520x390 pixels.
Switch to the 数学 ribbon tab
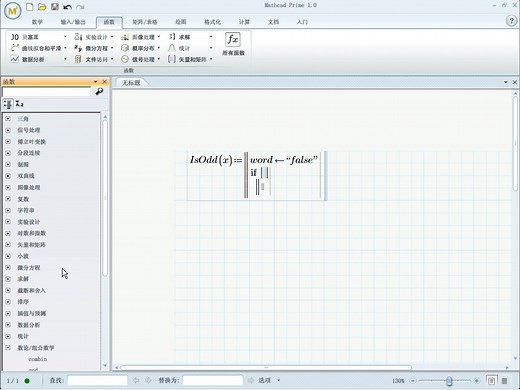(x=37, y=22)
